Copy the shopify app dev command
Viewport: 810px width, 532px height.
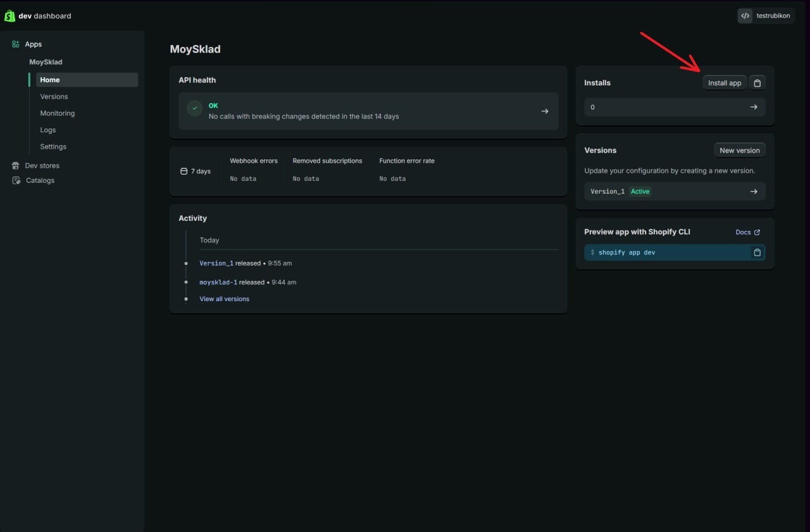tap(757, 252)
